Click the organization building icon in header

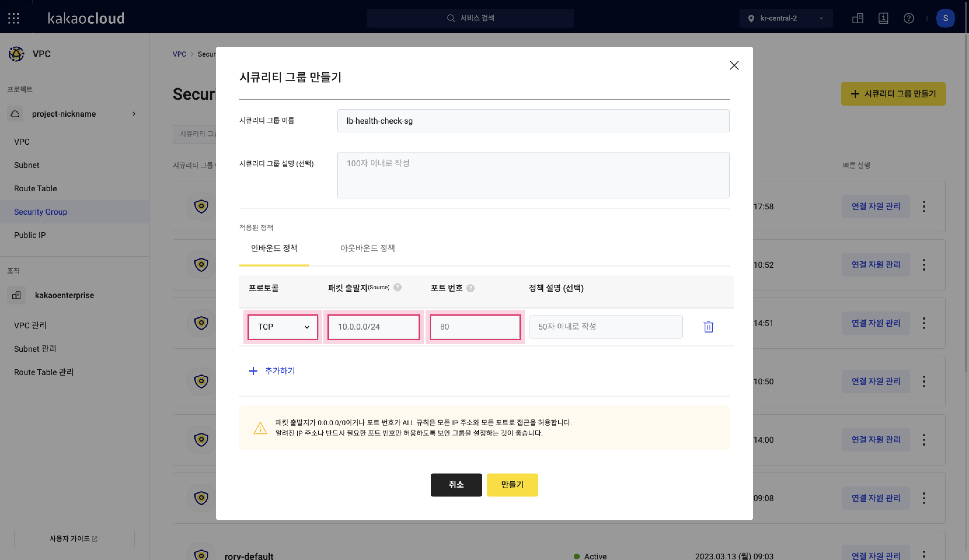(858, 18)
